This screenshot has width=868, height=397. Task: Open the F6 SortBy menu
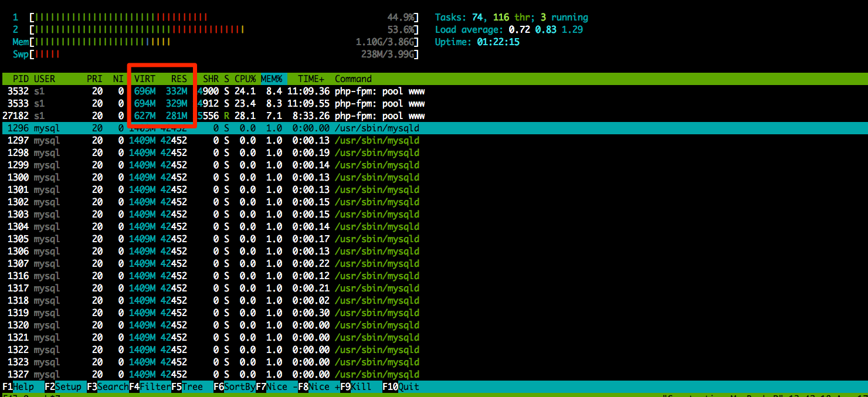coord(235,387)
